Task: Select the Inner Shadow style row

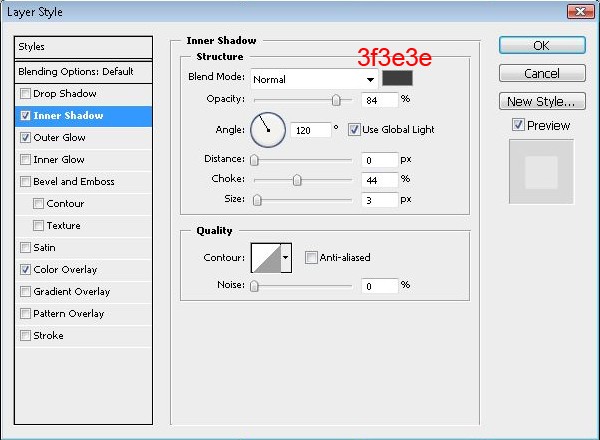Action: click(83, 116)
